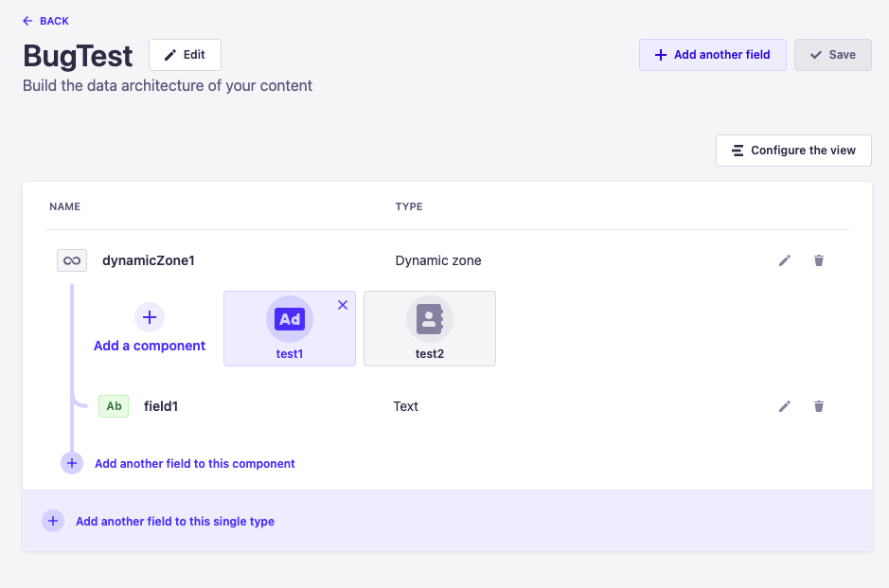Click the dynamicZone1 infinity icon
Viewport: 889px width, 588px height.
coord(72,260)
